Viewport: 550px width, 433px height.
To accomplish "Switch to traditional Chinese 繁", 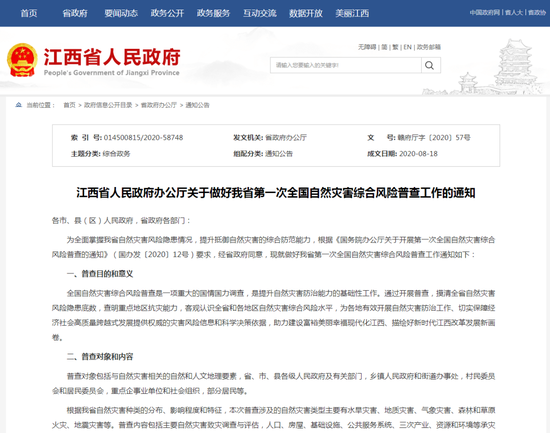I will pos(395,47).
